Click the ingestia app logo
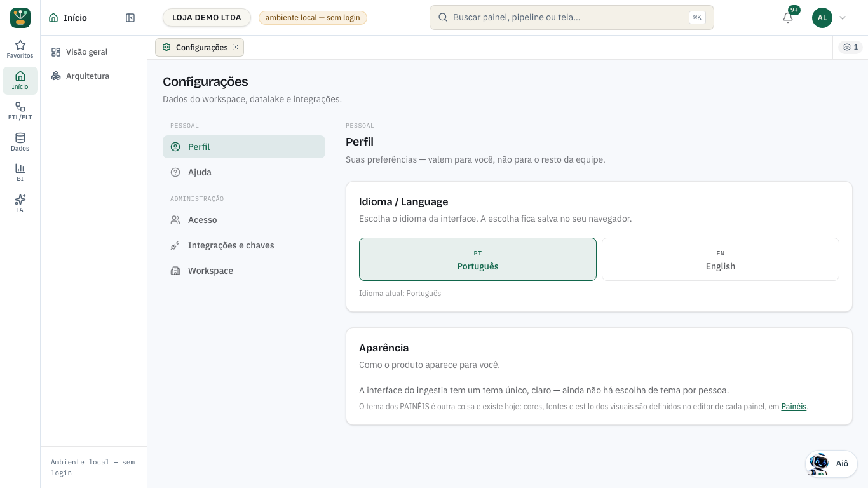Viewport: 868px width, 488px height. click(20, 18)
